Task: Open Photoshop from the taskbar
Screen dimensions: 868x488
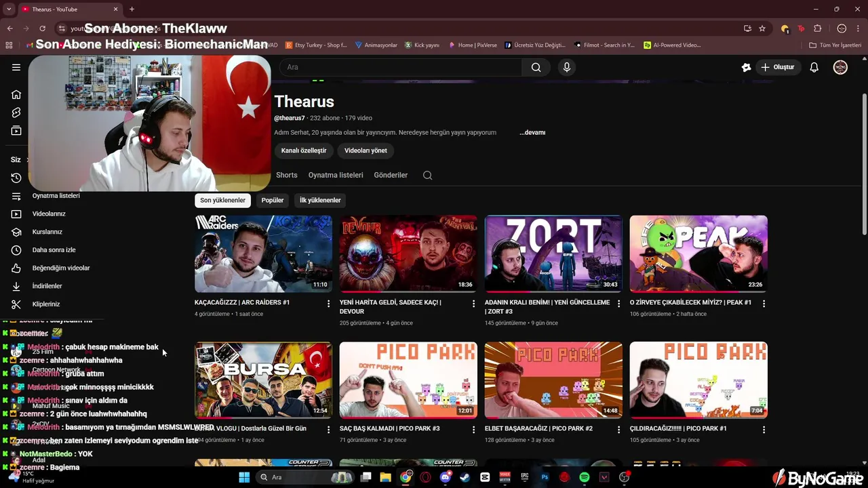Action: (x=545, y=477)
